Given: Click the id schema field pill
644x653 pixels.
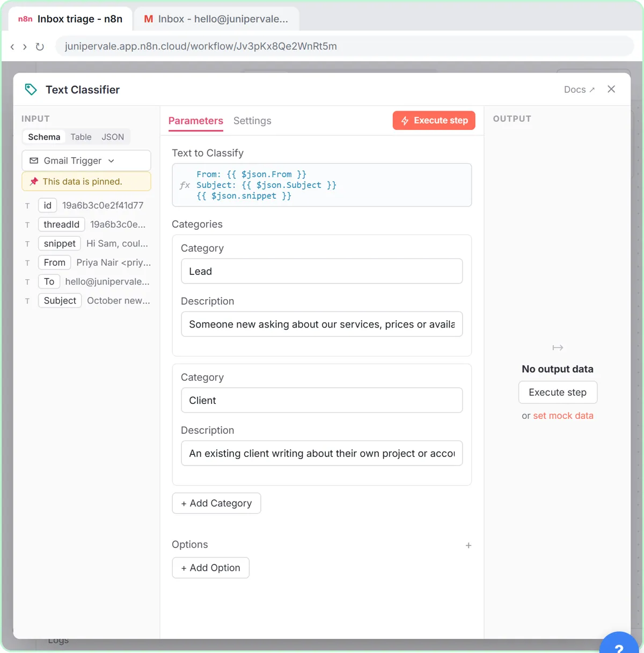Looking at the screenshot, I should 47,205.
